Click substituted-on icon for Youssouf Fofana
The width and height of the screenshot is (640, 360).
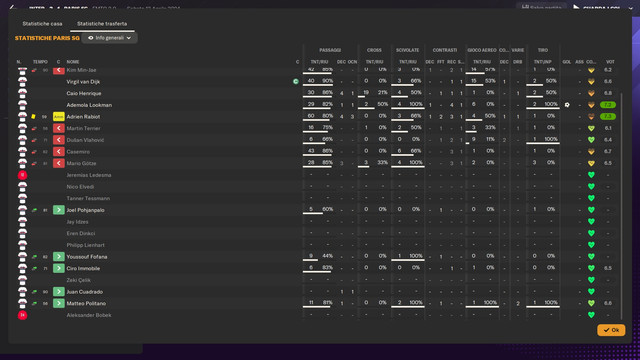pyautogui.click(x=59, y=257)
